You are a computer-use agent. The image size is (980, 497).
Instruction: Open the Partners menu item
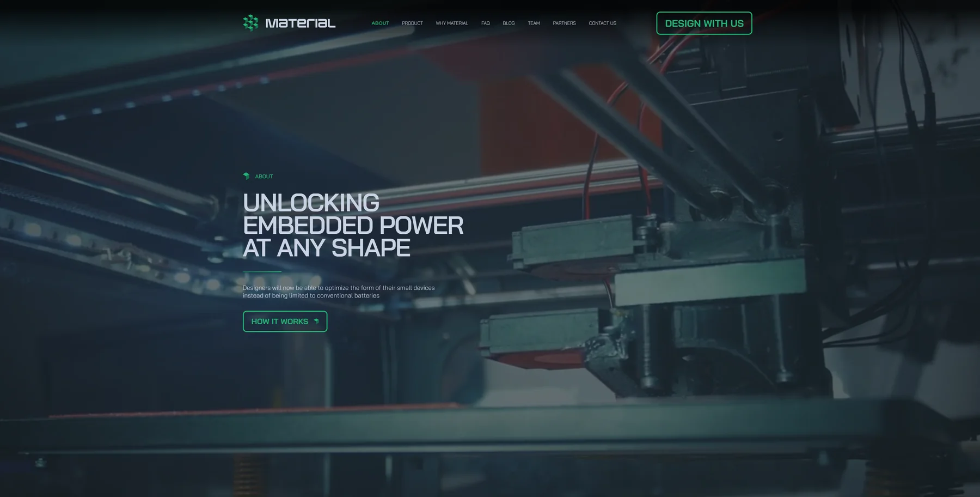(564, 23)
